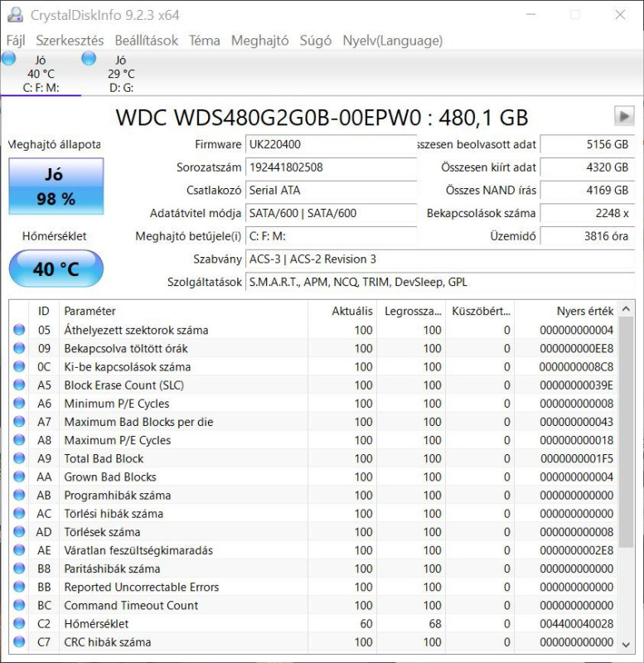Open the Beállítások menu
This screenshot has height=663, width=644.
147,41
